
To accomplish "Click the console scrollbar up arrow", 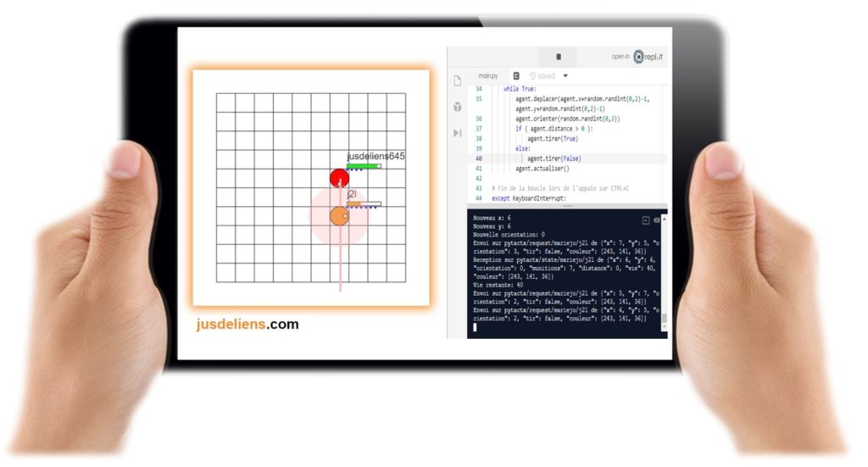I will point(665,220).
